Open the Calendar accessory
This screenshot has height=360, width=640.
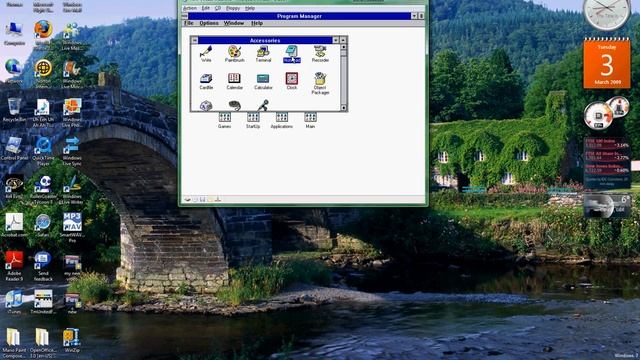click(x=234, y=81)
